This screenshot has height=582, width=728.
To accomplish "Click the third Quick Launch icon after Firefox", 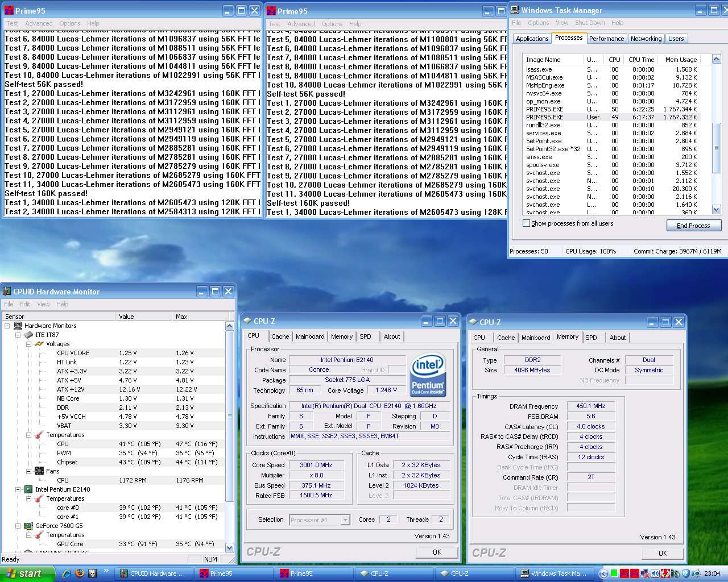I will click(93, 573).
